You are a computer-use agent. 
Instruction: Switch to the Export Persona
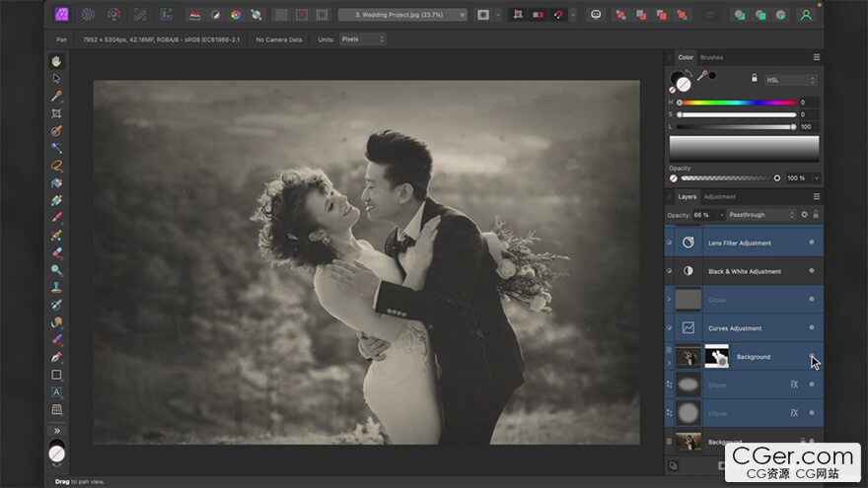click(166, 15)
